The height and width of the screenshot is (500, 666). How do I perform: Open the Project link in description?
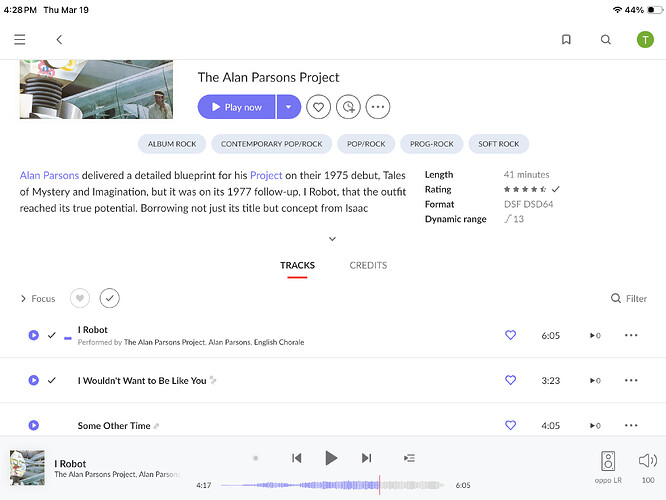[x=266, y=175]
